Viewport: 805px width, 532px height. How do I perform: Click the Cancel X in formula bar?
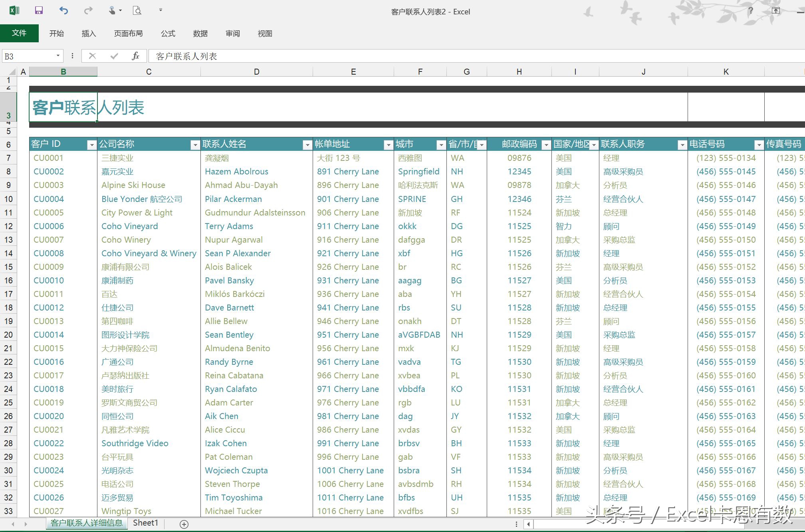pos(92,56)
